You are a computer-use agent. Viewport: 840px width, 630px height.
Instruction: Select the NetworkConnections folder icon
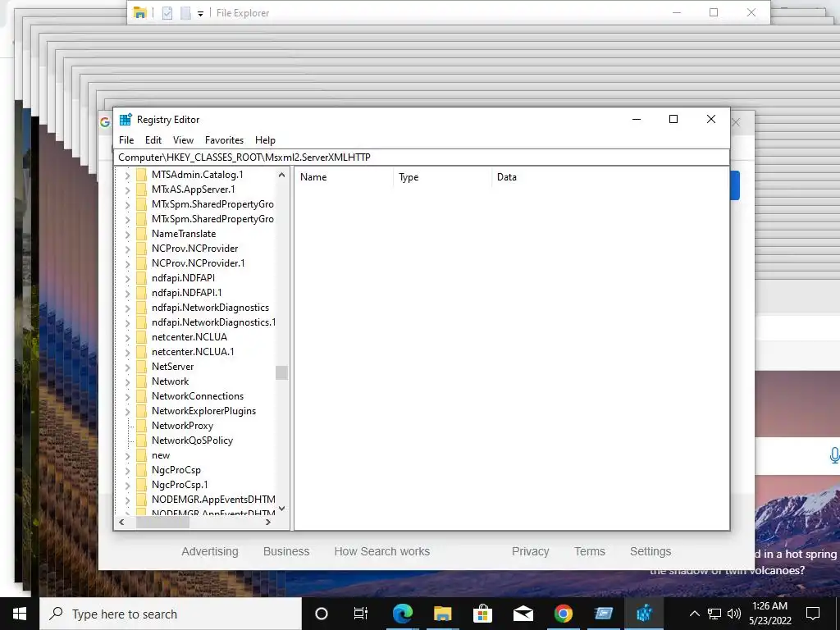coord(141,396)
